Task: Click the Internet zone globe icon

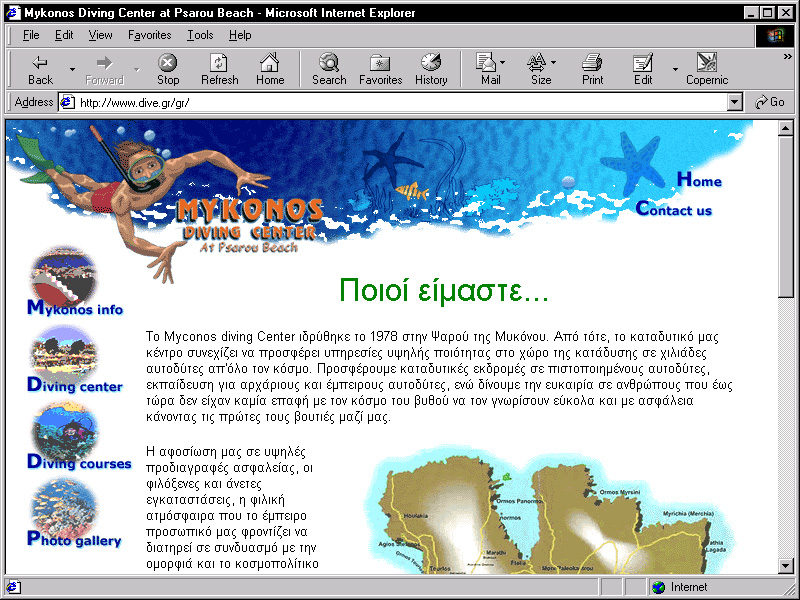Action: (659, 587)
